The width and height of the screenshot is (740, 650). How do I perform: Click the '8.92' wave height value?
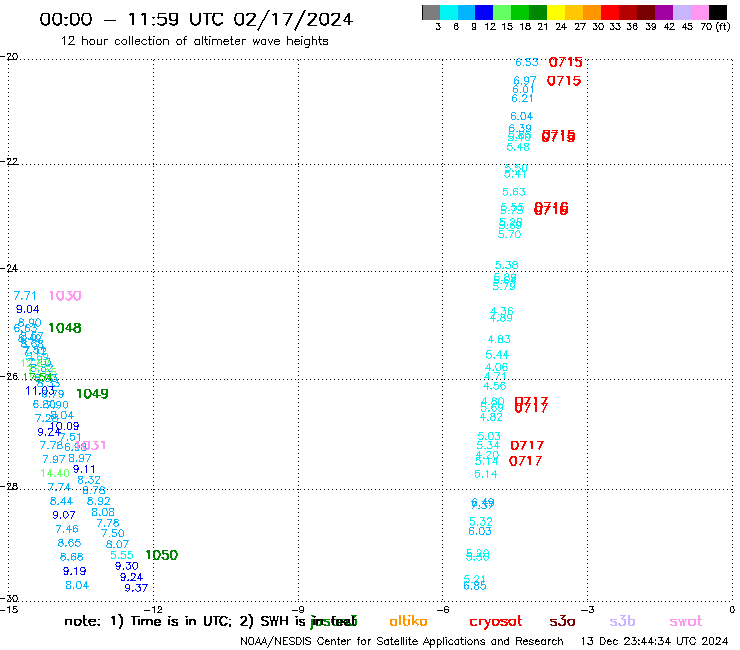tap(98, 501)
